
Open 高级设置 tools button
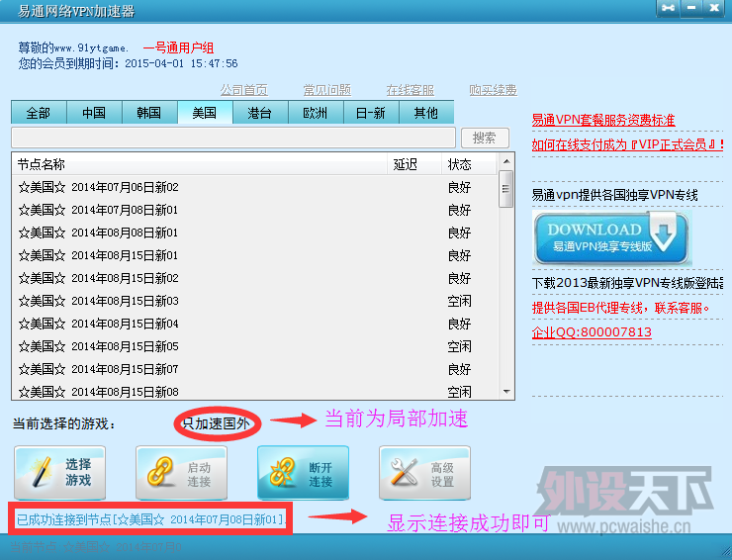[424, 472]
